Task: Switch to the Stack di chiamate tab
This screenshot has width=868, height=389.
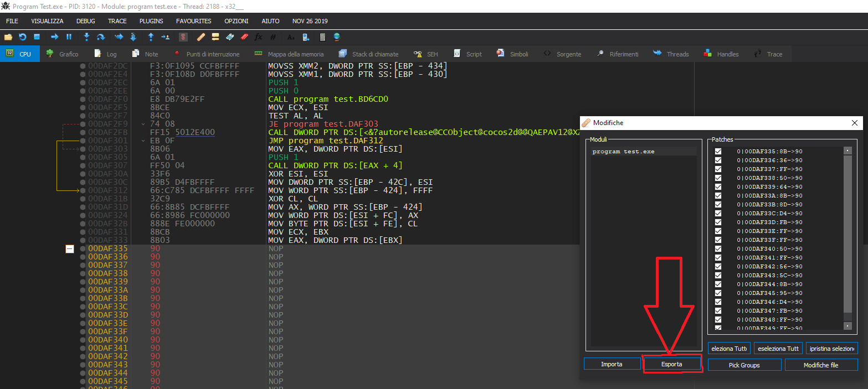Action: click(368, 54)
